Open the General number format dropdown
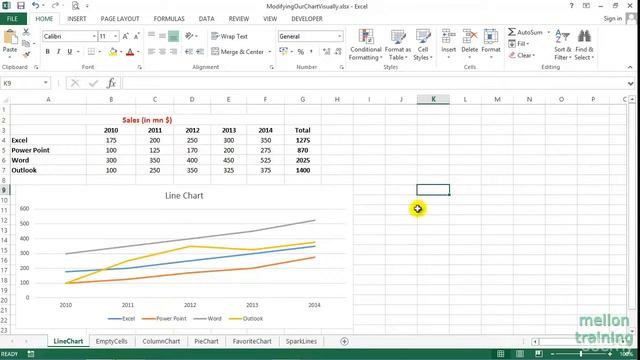Image resolution: width=640 pixels, height=360 pixels. point(339,36)
